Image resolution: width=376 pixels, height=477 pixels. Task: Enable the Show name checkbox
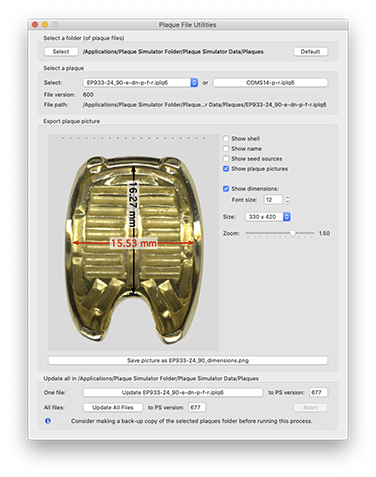[x=226, y=148]
